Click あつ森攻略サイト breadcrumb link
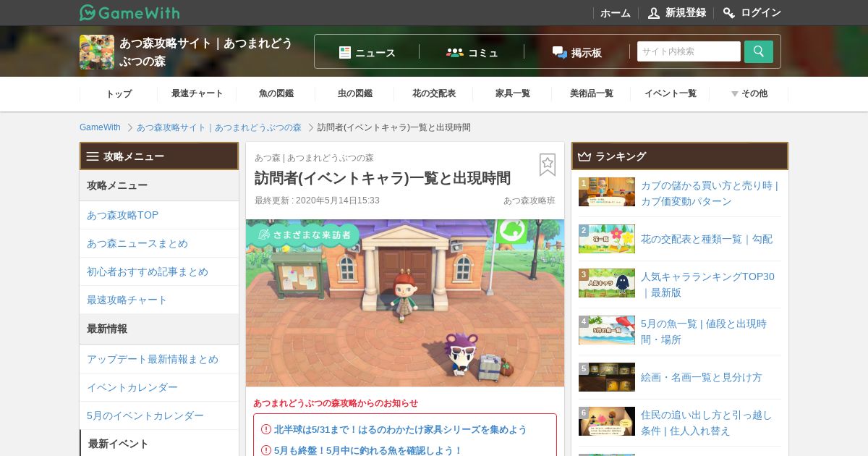The height and width of the screenshot is (456, 868). click(219, 127)
